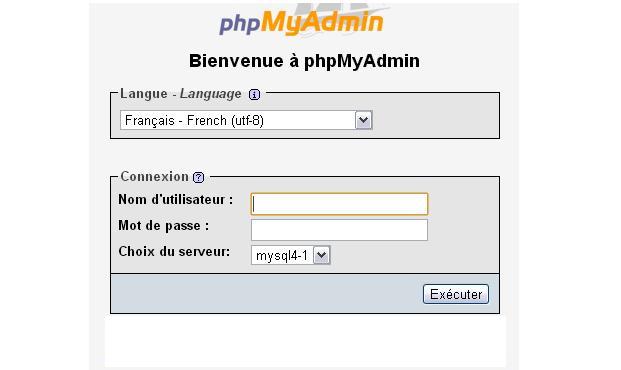Image resolution: width=621 pixels, height=370 pixels.
Task: Expand the server choice dropdown arrow
Action: pyautogui.click(x=322, y=256)
